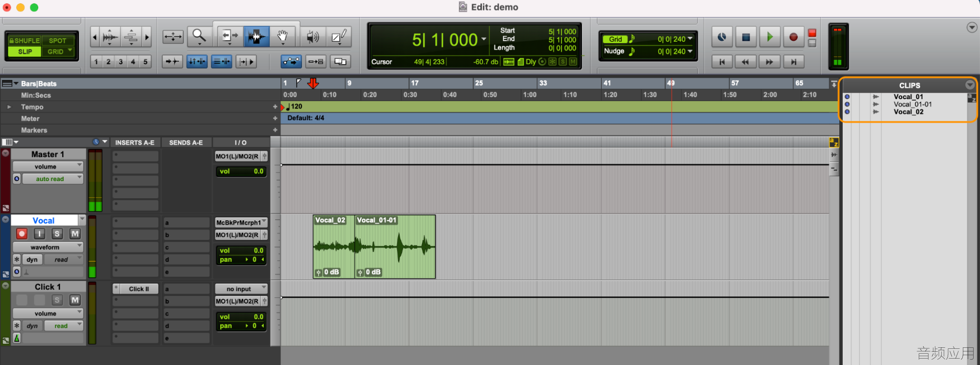Open Vocal track waveform view selector
Viewport: 980px width, 365px height.
pos(48,247)
